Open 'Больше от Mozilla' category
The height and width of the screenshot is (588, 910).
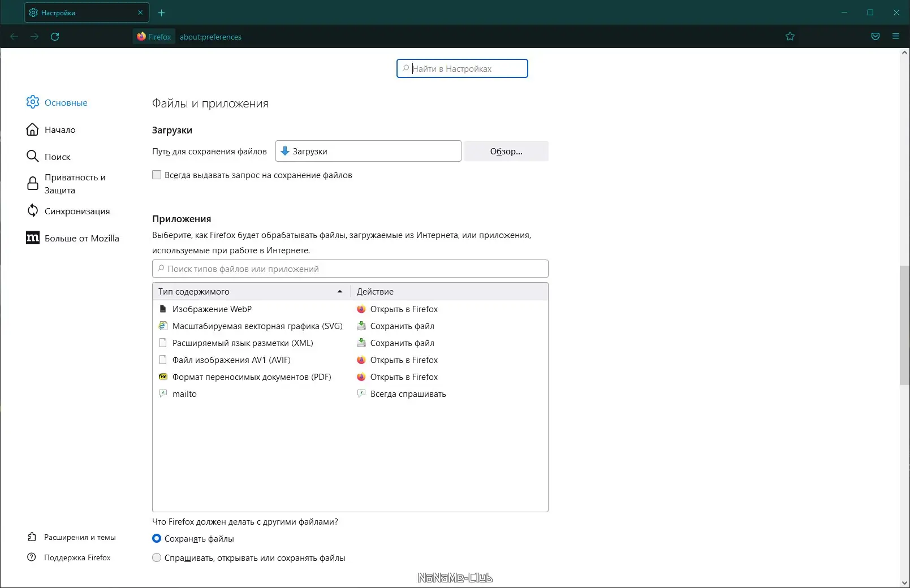(82, 239)
